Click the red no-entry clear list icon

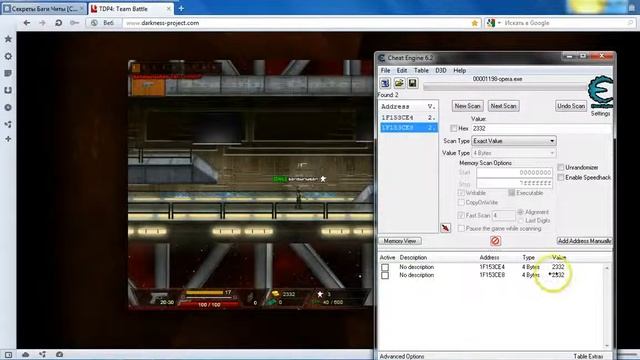495,241
